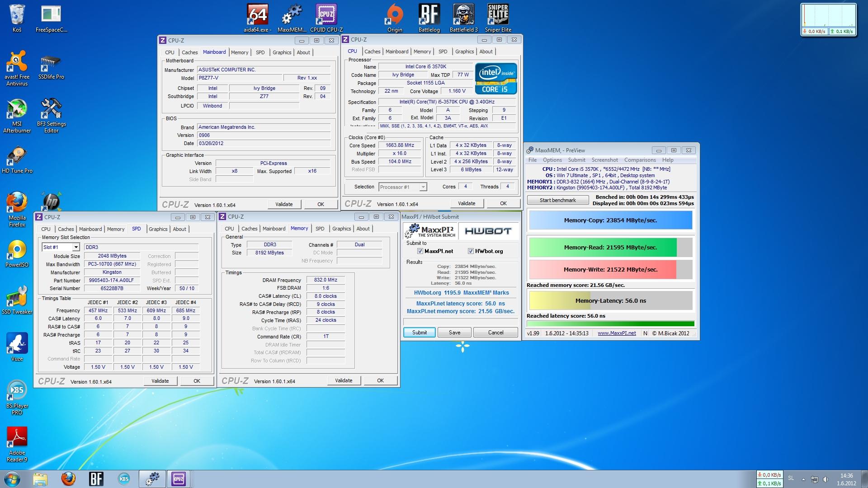
Task: Launch CPUID CPU-Z desktop icon
Action: coord(326,18)
